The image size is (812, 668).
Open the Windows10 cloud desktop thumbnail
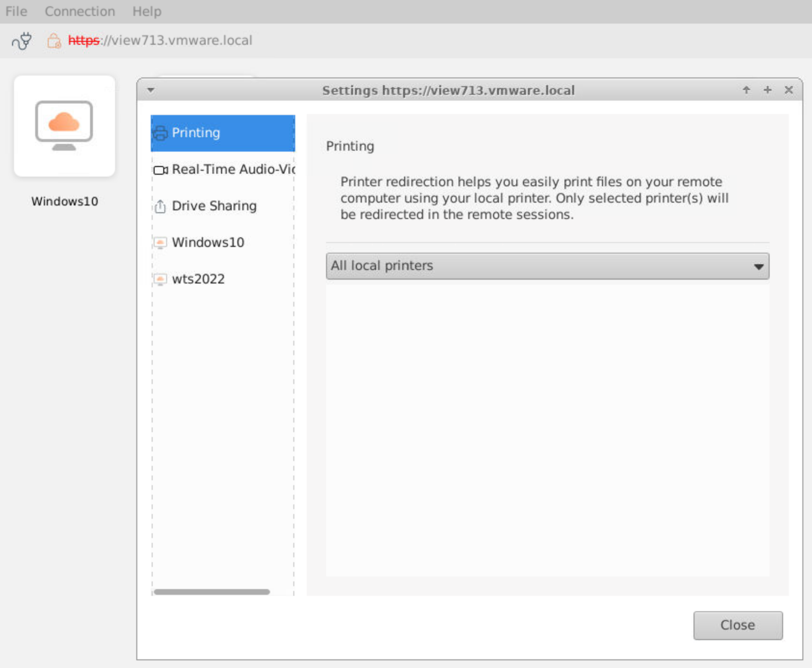64,126
